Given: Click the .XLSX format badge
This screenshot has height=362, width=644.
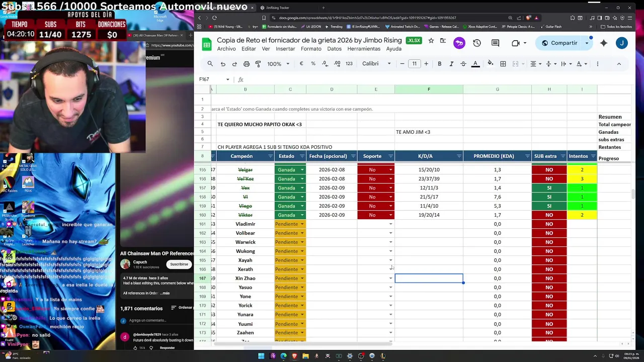Looking at the screenshot, I should pos(414,41).
